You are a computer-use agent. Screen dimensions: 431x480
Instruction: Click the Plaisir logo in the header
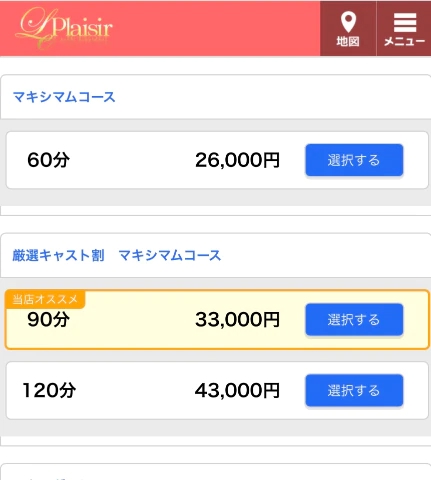(x=64, y=28)
